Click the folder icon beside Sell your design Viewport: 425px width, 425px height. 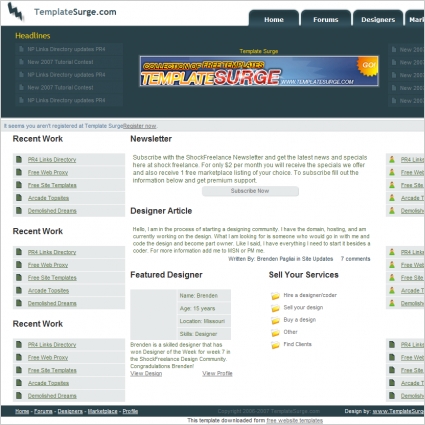pyautogui.click(x=275, y=308)
